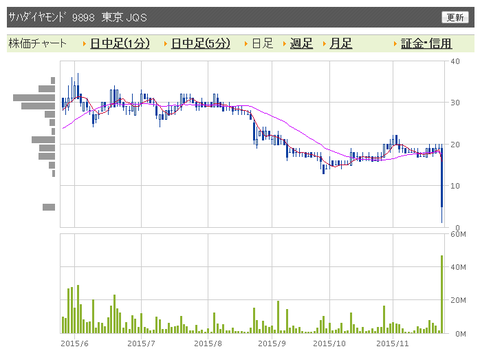The height and width of the screenshot is (360, 480).
Task: Click the 60M volume axis label
Action: click(x=458, y=234)
